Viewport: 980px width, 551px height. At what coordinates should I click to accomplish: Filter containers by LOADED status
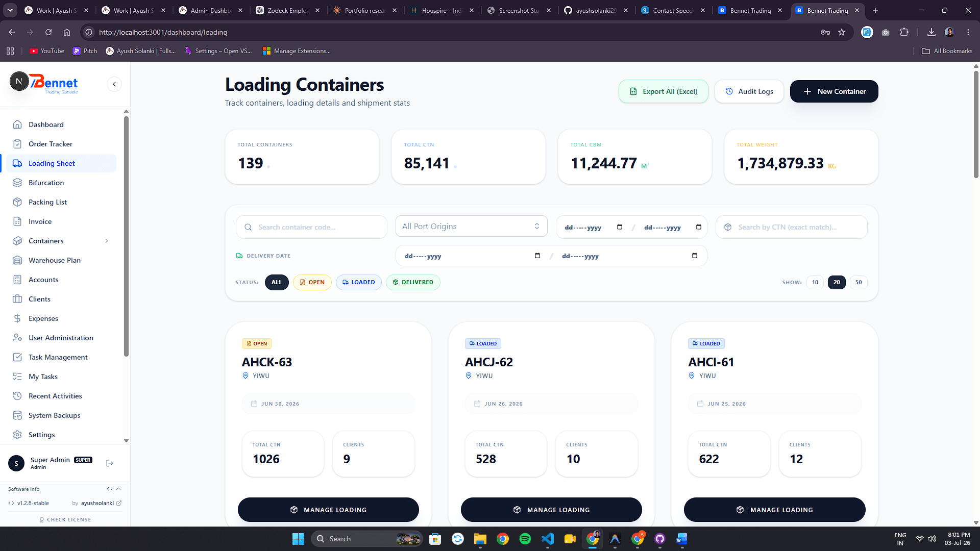point(359,282)
